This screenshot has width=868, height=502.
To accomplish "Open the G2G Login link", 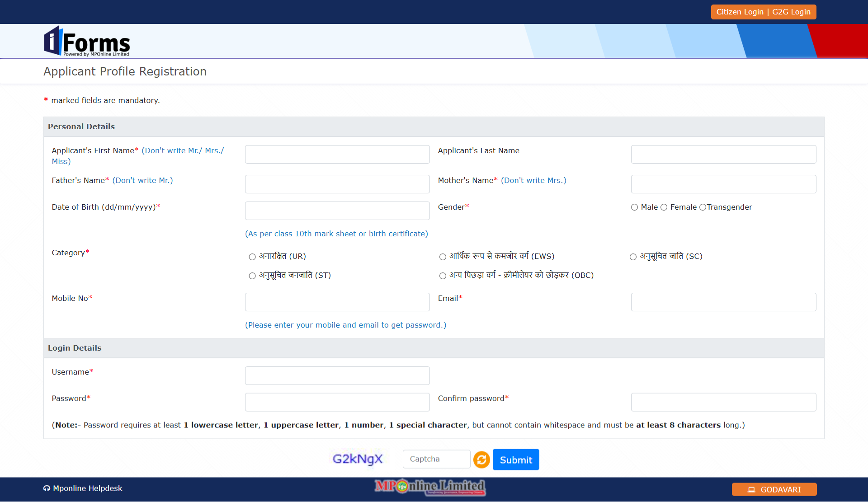I will tap(791, 12).
